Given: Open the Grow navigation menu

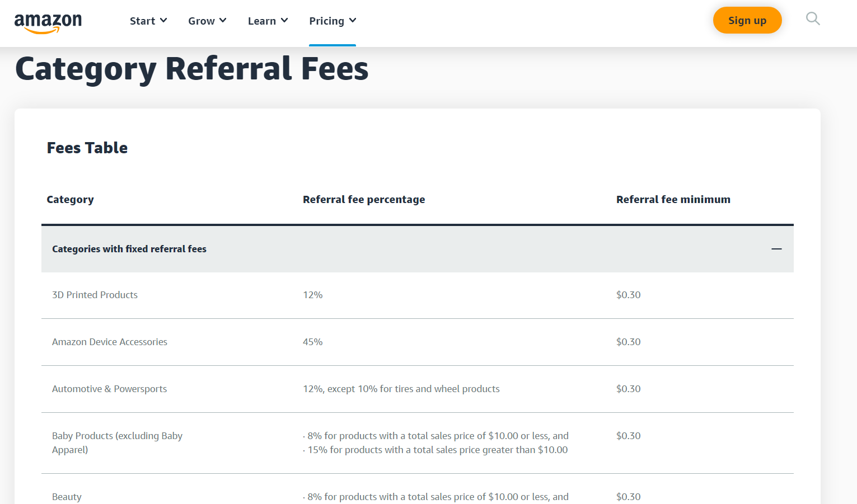Looking at the screenshot, I should coord(202,21).
